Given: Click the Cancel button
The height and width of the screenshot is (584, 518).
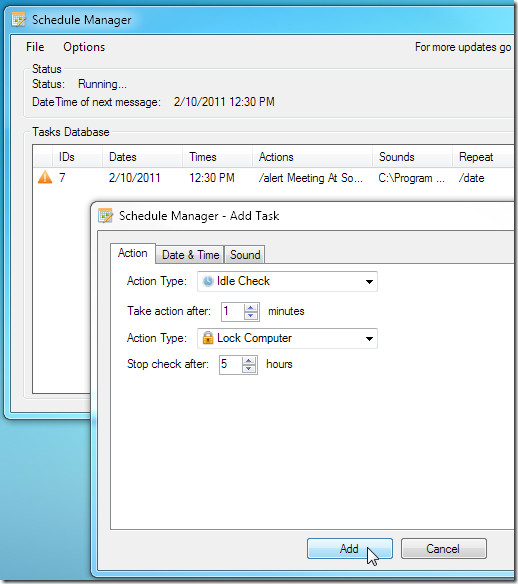Looking at the screenshot, I should click(x=444, y=548).
